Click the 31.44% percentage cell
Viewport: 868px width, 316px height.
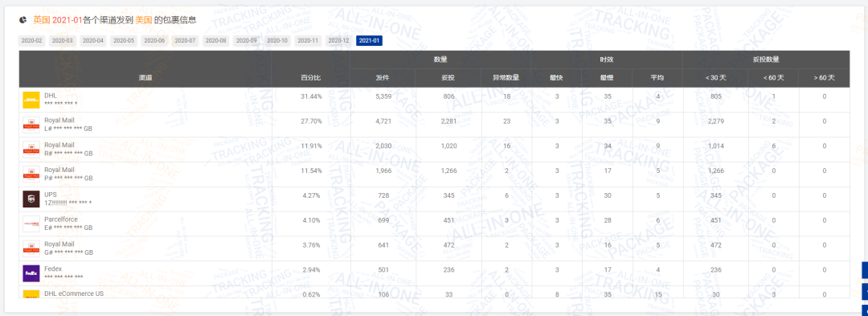point(311,96)
